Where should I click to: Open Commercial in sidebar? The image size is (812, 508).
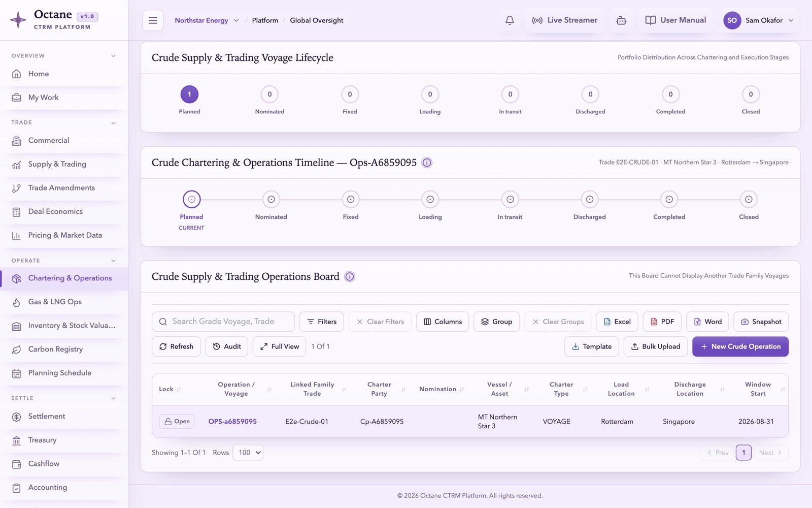64,141
